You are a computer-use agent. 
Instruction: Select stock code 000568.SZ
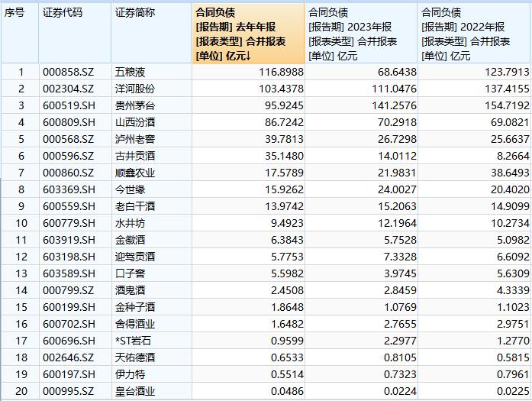pos(68,139)
